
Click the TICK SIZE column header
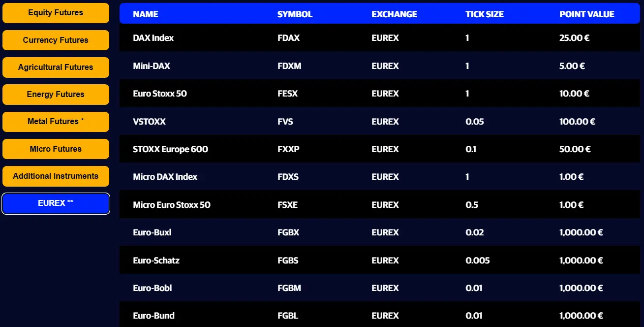point(485,14)
